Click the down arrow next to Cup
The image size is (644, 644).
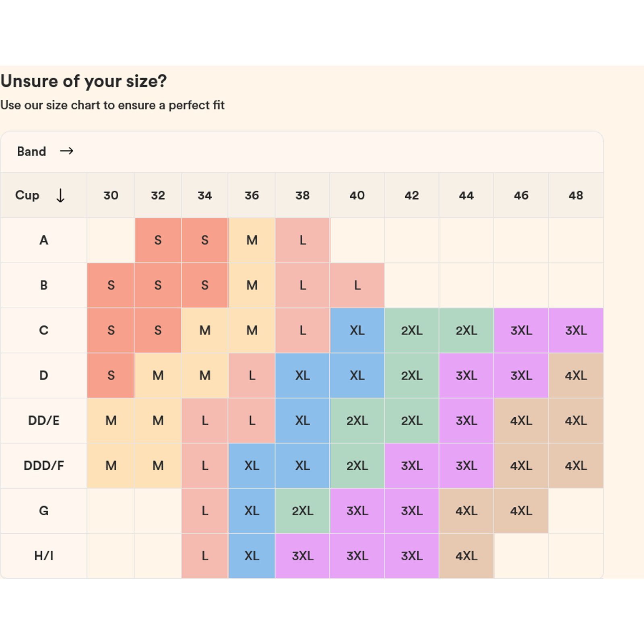click(60, 196)
